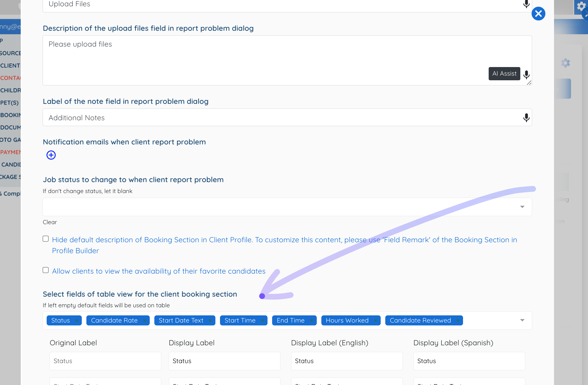The image size is (588, 385).
Task: Remove the Hours Worked tag
Action: (375, 321)
